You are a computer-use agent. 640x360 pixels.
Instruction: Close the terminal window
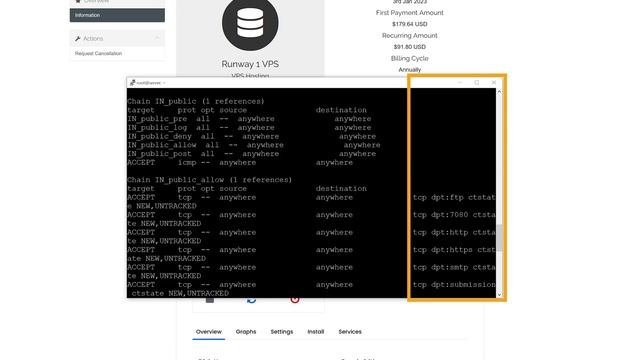point(494,82)
